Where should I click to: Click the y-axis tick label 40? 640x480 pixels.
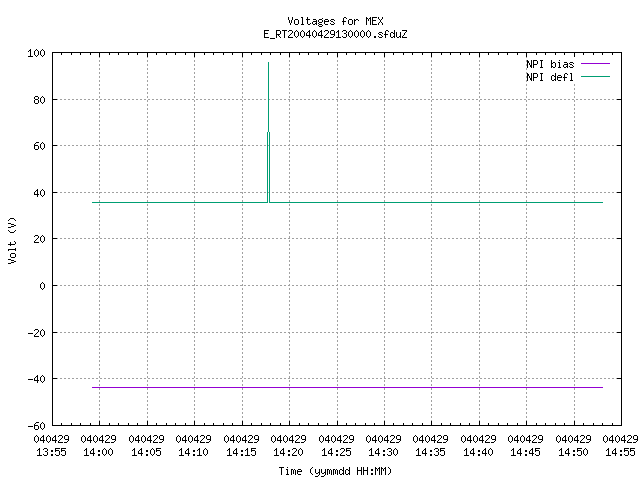pyautogui.click(x=39, y=193)
